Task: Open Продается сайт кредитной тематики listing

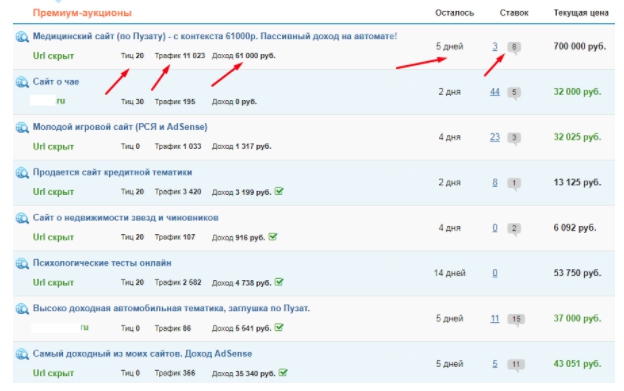Action: (x=112, y=172)
